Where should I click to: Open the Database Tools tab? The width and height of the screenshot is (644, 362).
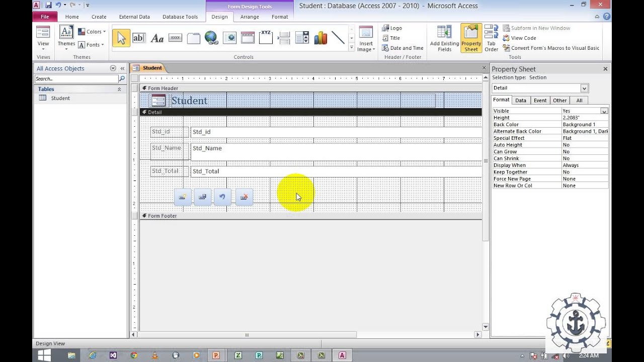tap(180, 17)
